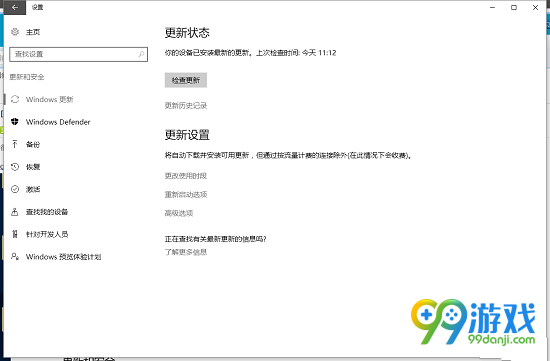Click the 激活 checkmark circle icon
The image size is (550, 361).
(x=15, y=189)
